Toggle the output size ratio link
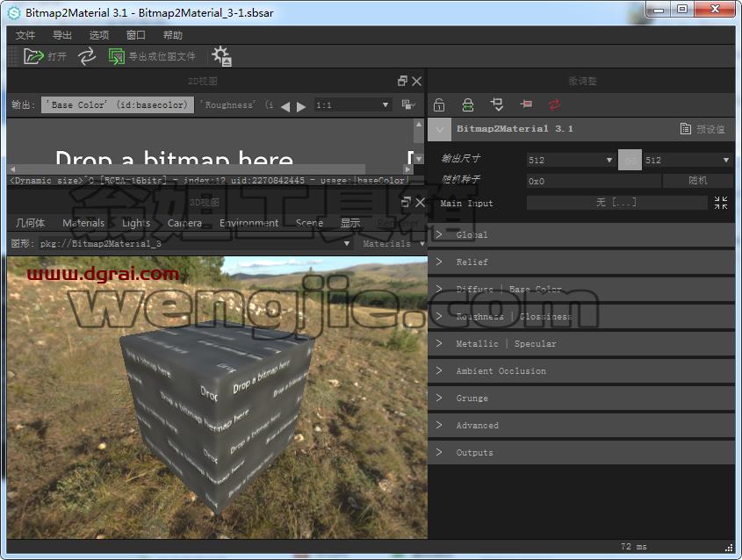Image resolution: width=742 pixels, height=560 pixels. pos(630,160)
